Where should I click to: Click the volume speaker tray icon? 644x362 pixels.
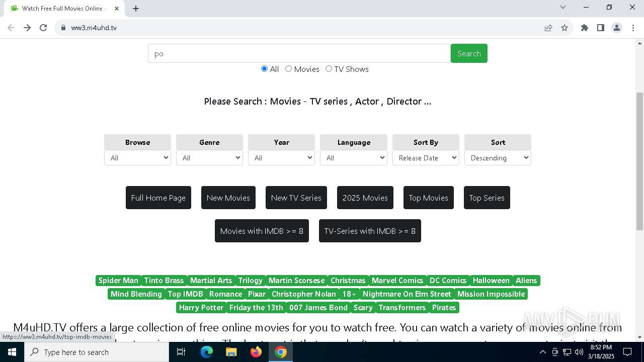tap(579, 352)
